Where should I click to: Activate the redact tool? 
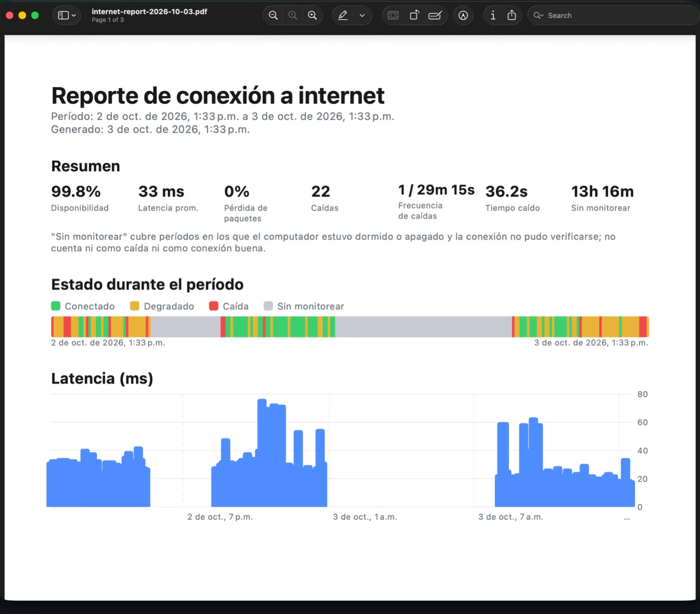(x=393, y=16)
